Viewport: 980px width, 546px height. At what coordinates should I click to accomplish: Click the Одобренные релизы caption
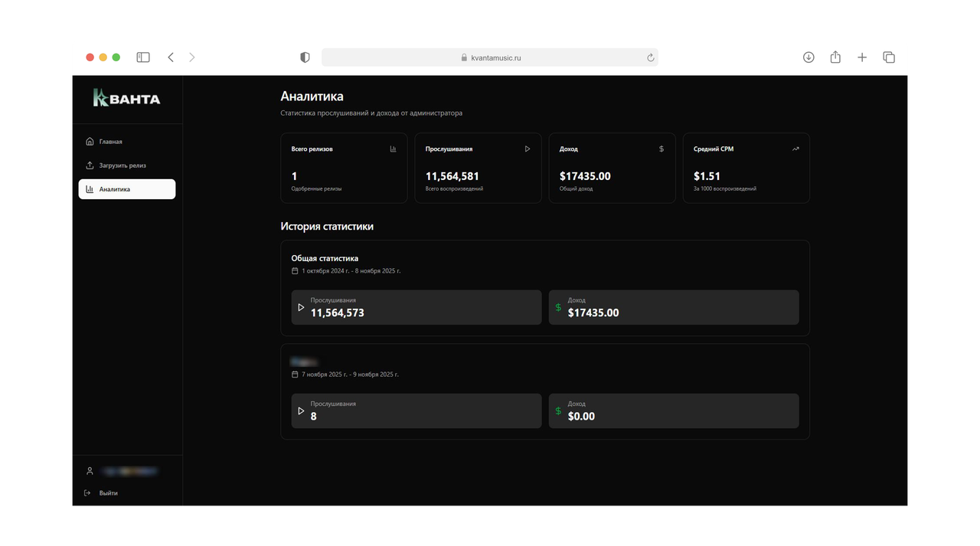click(x=316, y=188)
